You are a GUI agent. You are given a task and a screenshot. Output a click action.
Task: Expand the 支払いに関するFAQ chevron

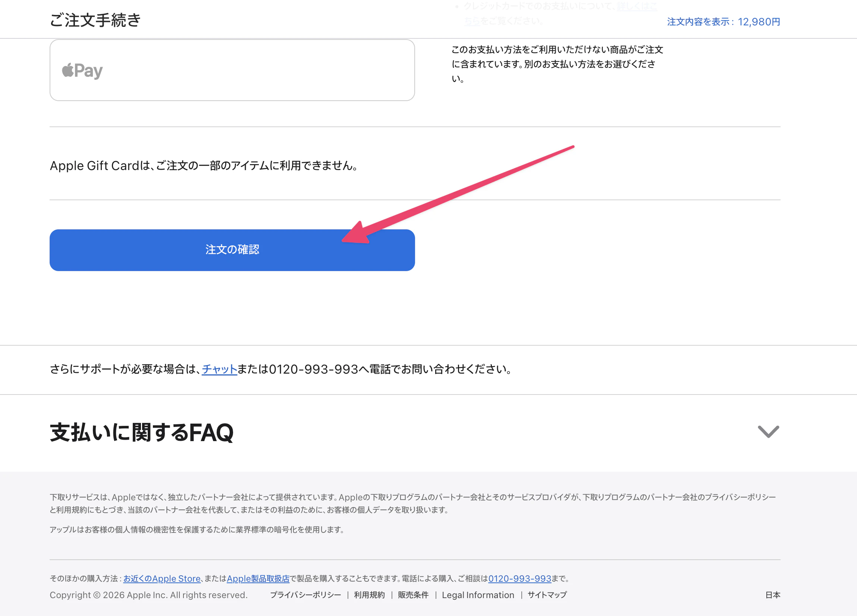768,431
